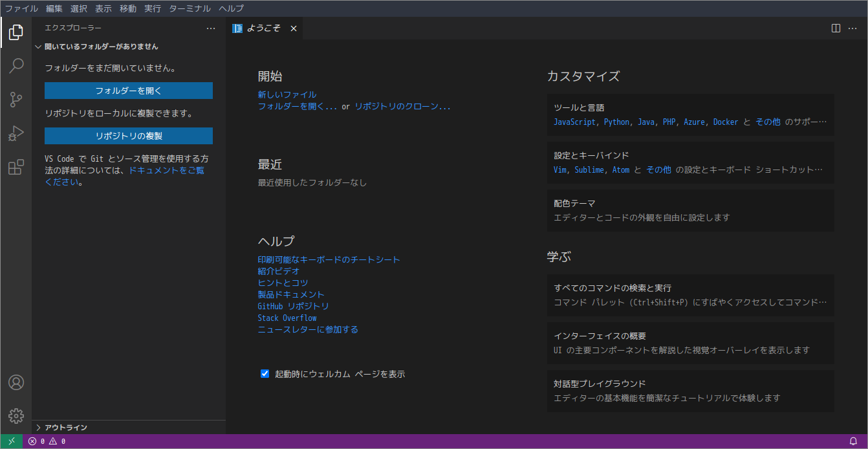Click the 新しいファイル link

[x=287, y=94]
